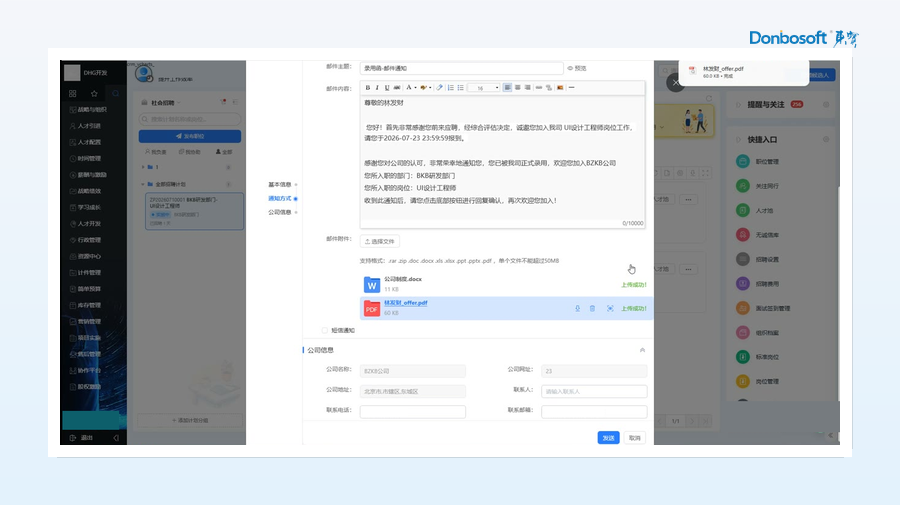Open 学习成长 in the left sidebar
The height and width of the screenshot is (505, 900).
(89, 208)
